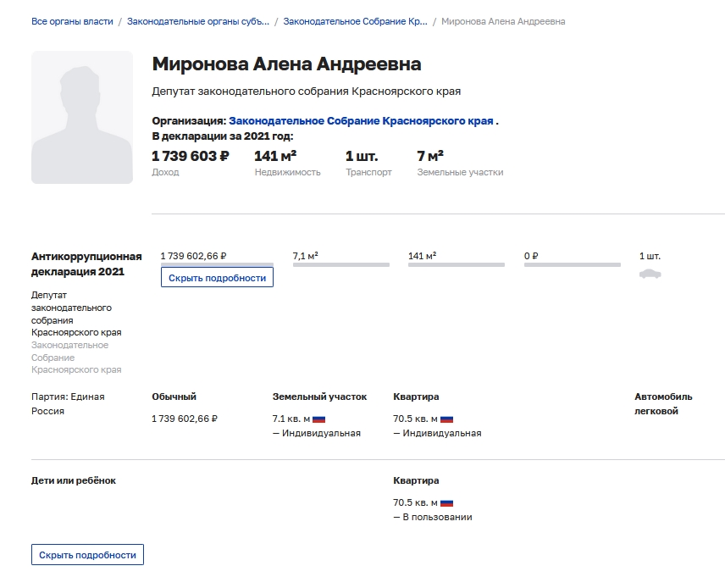Click the car icon under 1 шт.
Viewport: 725px width, 588px height.
click(x=650, y=274)
